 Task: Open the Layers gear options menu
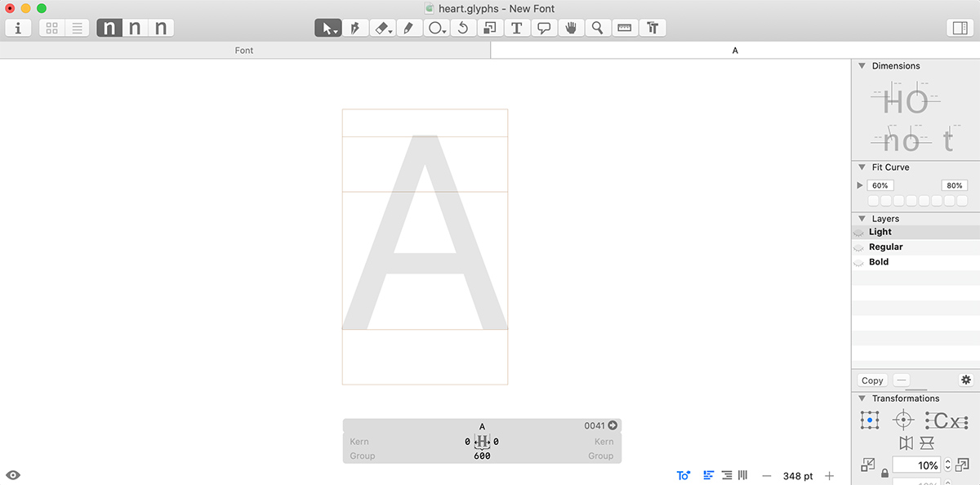[965, 380]
